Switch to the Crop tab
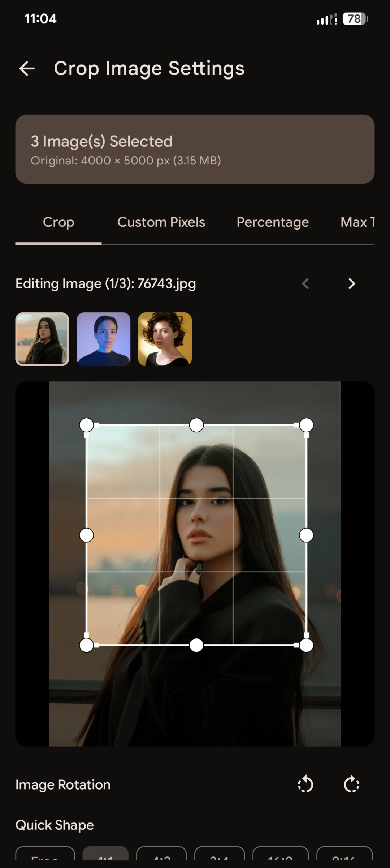 click(58, 222)
